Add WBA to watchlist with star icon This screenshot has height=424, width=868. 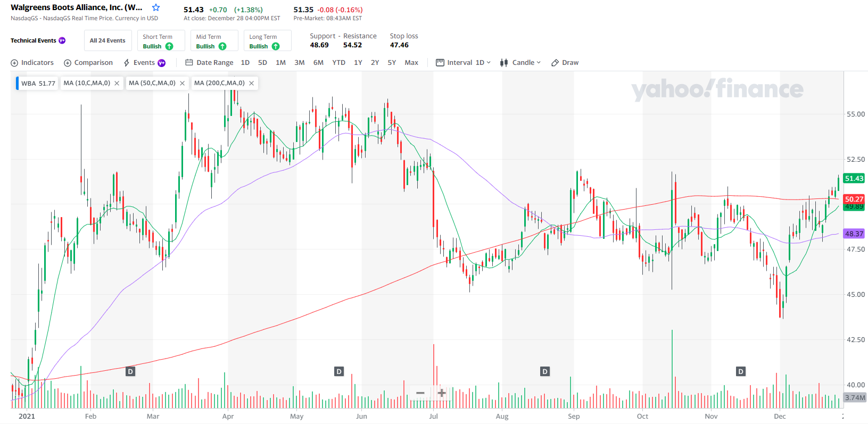coord(156,7)
